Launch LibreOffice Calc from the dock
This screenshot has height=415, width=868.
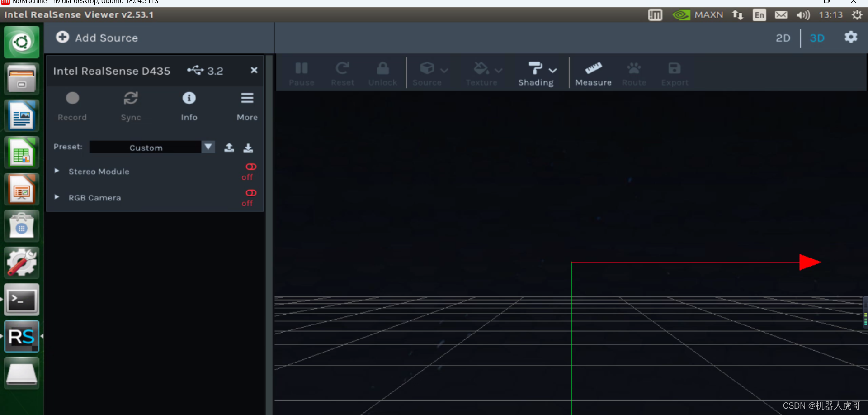coord(22,153)
